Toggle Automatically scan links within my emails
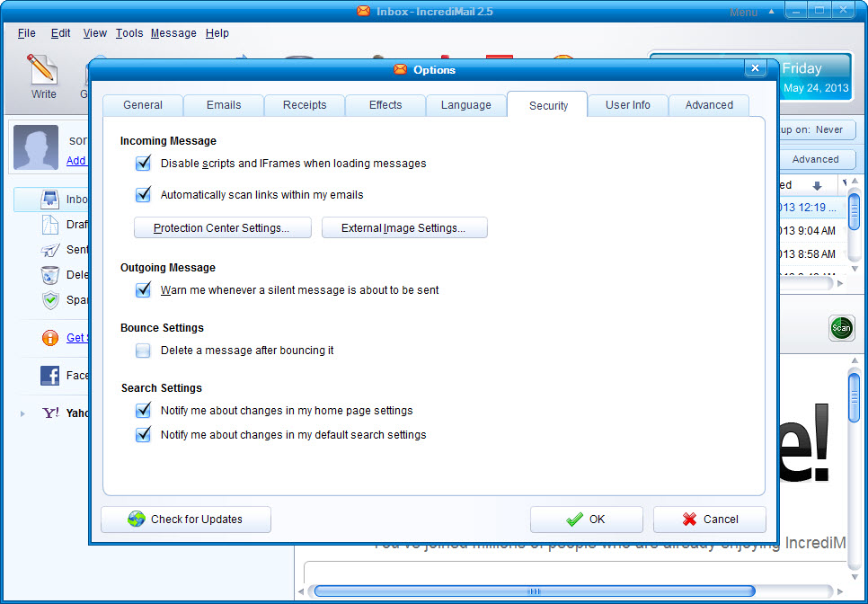This screenshot has height=604, width=868. click(144, 194)
